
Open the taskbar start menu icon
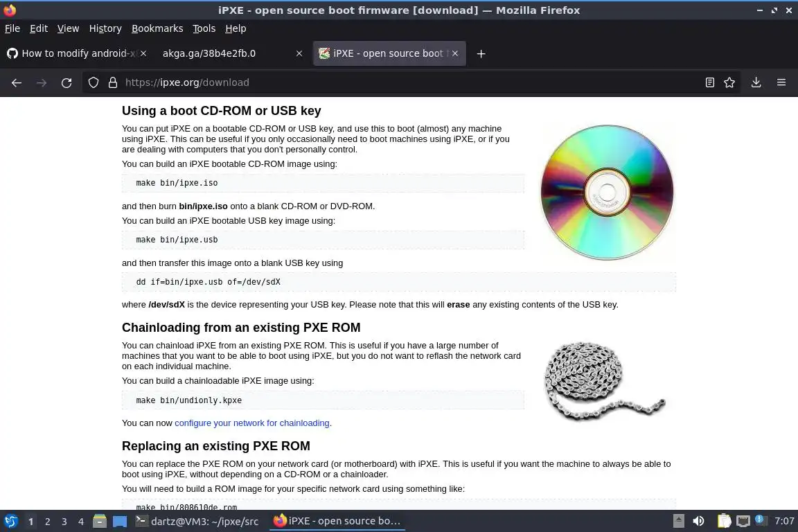10,521
